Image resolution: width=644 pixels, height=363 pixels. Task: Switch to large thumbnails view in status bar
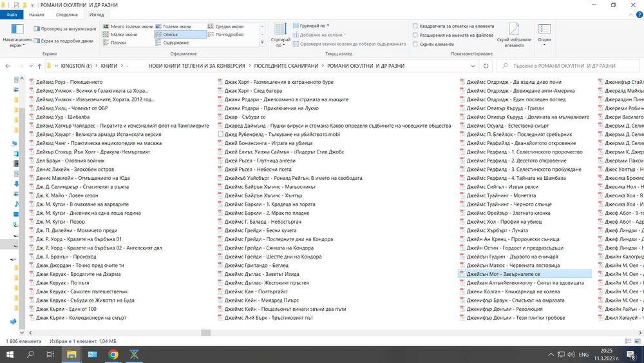pyautogui.click(x=638, y=341)
